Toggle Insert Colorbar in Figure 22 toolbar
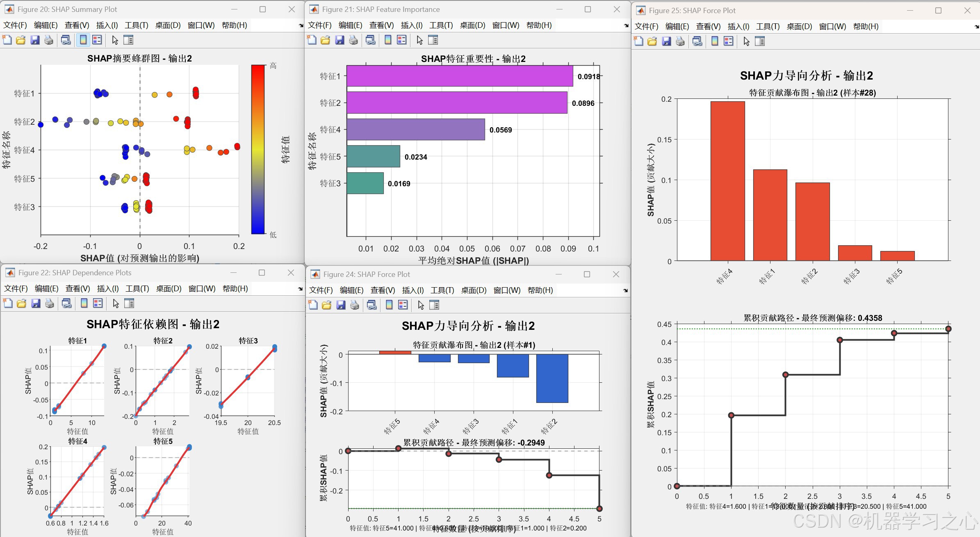 (x=84, y=303)
